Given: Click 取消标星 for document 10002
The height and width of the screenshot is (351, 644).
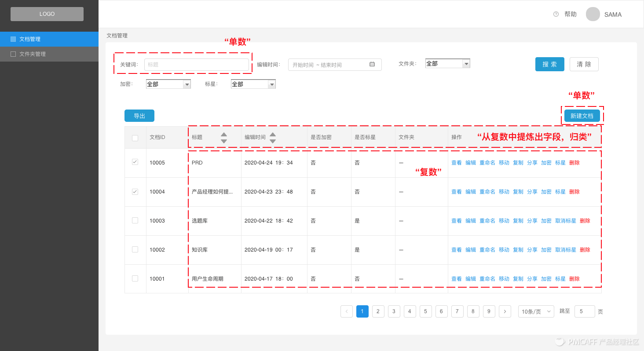Looking at the screenshot, I should pyautogui.click(x=566, y=250).
